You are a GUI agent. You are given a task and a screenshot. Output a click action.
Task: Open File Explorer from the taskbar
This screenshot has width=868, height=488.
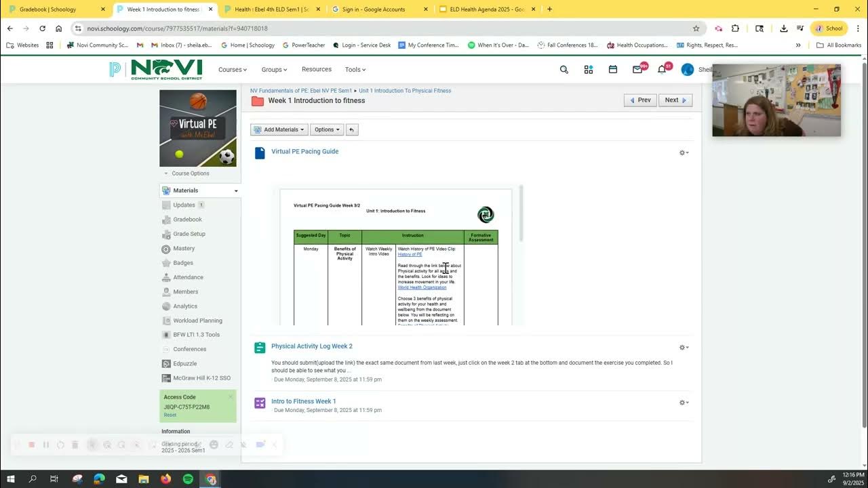[x=144, y=479]
